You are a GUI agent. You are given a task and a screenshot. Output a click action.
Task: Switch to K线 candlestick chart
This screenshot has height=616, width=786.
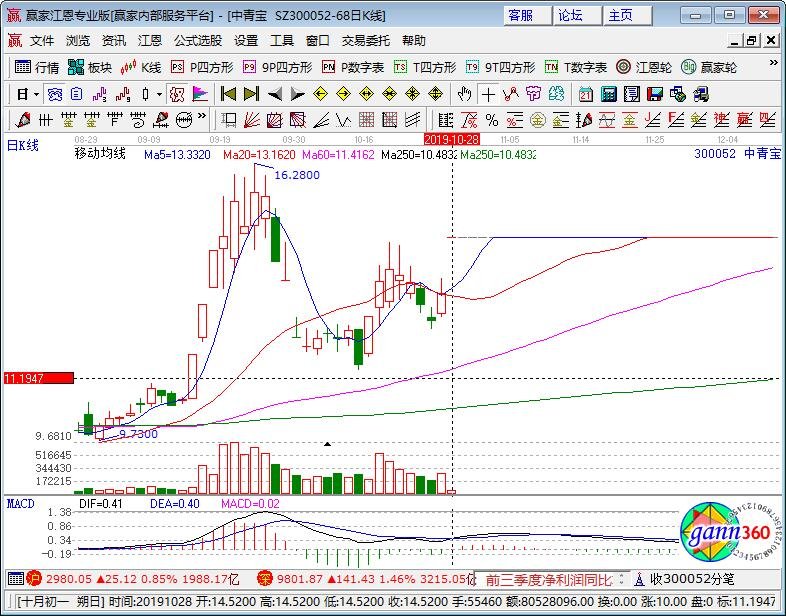pyautogui.click(x=141, y=67)
